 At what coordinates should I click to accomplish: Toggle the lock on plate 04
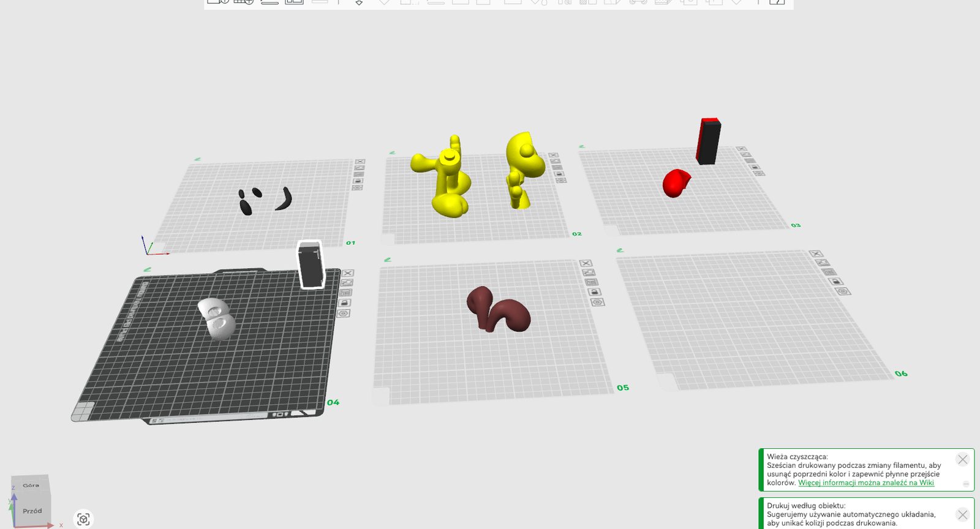[344, 303]
